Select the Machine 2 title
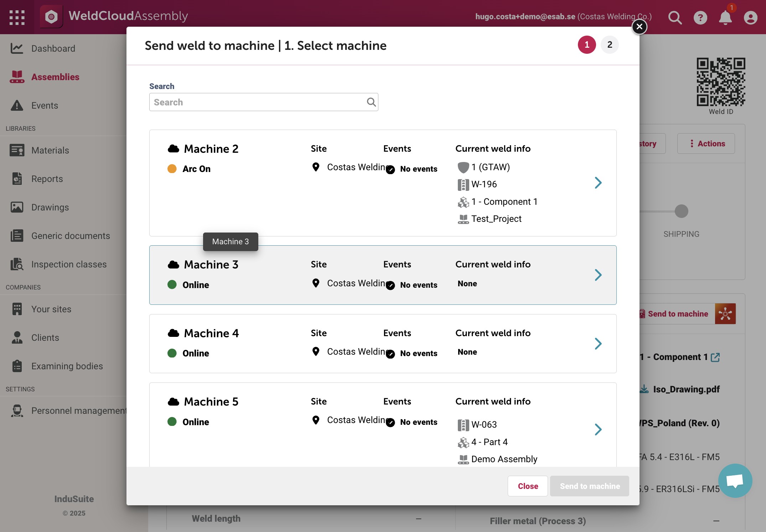The image size is (766, 532). 211,149
